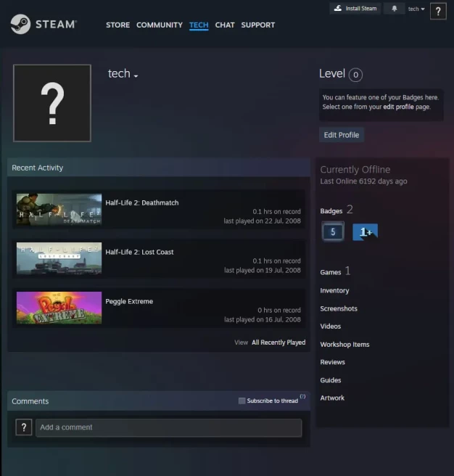
Task: Open Reviews
Action: coord(332,362)
